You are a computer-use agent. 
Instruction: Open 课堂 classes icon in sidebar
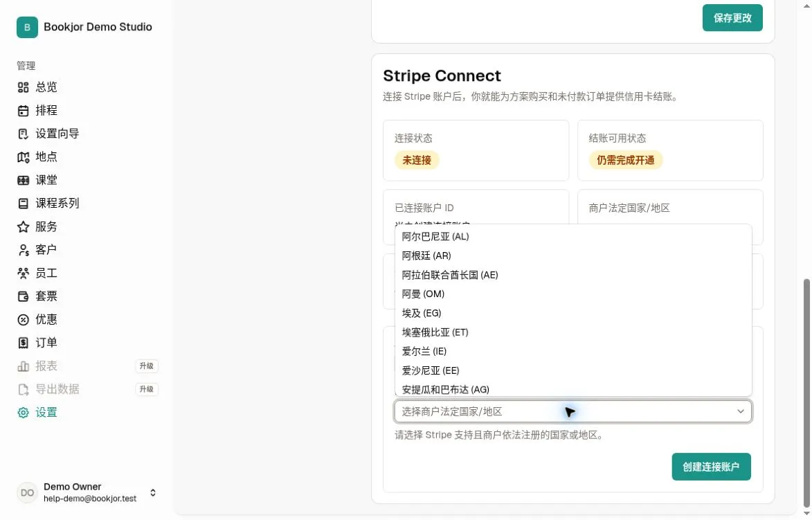pos(23,180)
